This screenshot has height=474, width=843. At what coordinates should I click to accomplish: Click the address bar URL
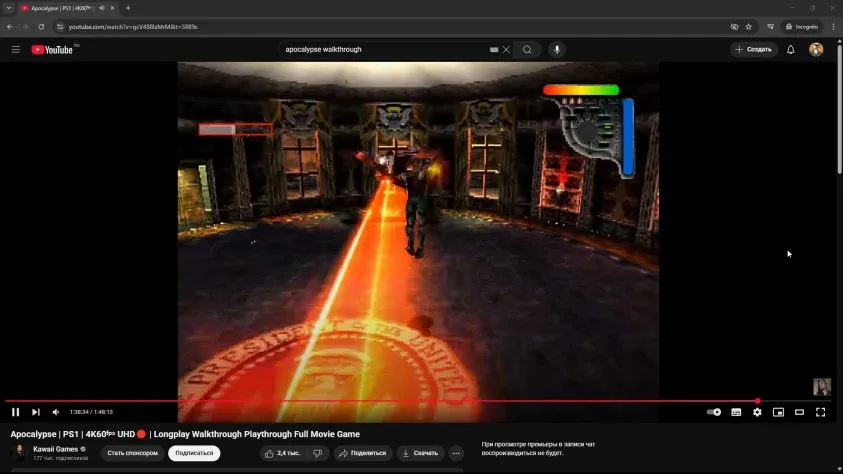tap(133, 26)
